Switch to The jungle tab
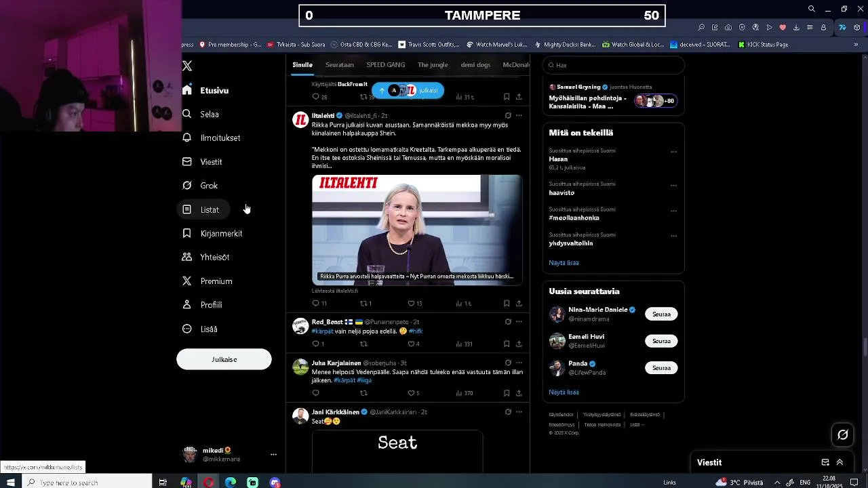Screen dimensions: 868x488 433,65
